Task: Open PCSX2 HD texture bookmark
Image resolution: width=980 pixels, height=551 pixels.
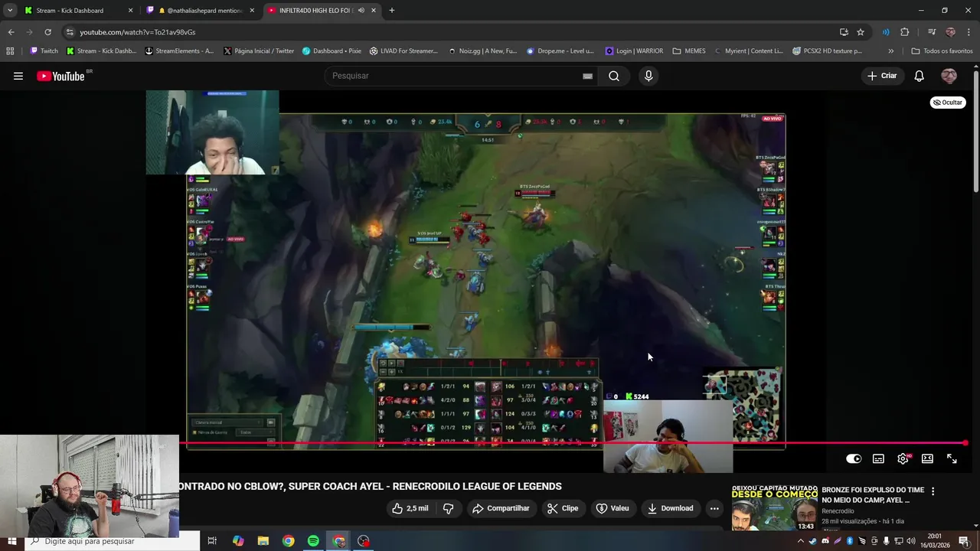Action: point(828,51)
